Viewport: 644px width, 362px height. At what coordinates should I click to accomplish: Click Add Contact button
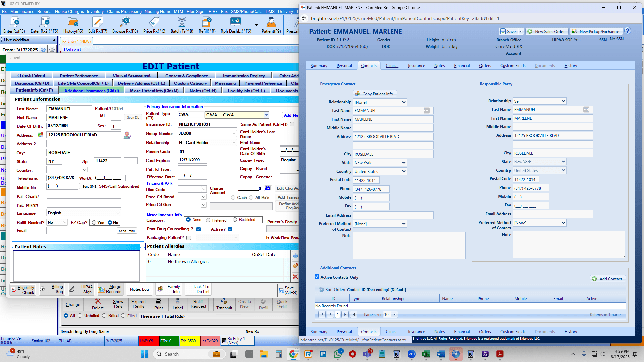tap(607, 279)
